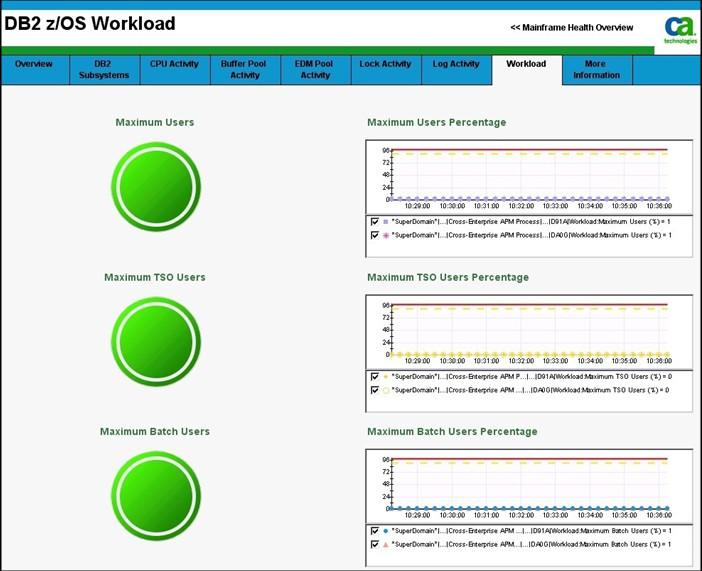Image resolution: width=702 pixels, height=571 pixels.
Task: Click pink triangle marker for DA0G Batch Users
Action: coord(386,545)
